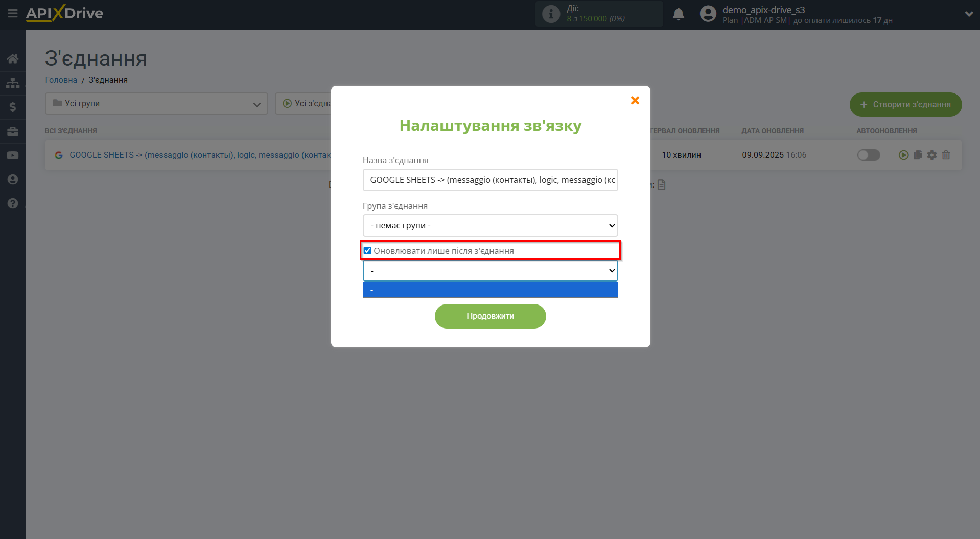Image resolution: width=980 pixels, height=539 pixels.
Task: Open the connections sitemap icon in the sidebar
Action: click(x=13, y=83)
